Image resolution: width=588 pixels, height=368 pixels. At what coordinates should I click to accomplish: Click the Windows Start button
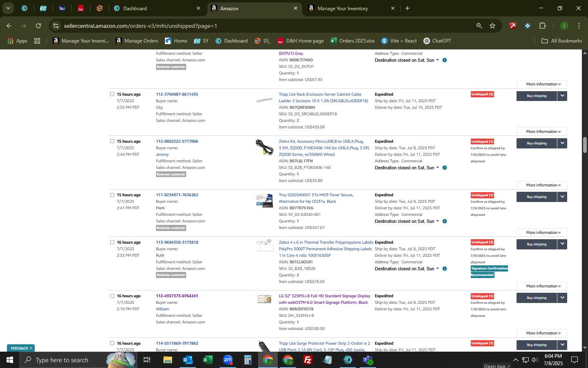[x=10, y=360]
